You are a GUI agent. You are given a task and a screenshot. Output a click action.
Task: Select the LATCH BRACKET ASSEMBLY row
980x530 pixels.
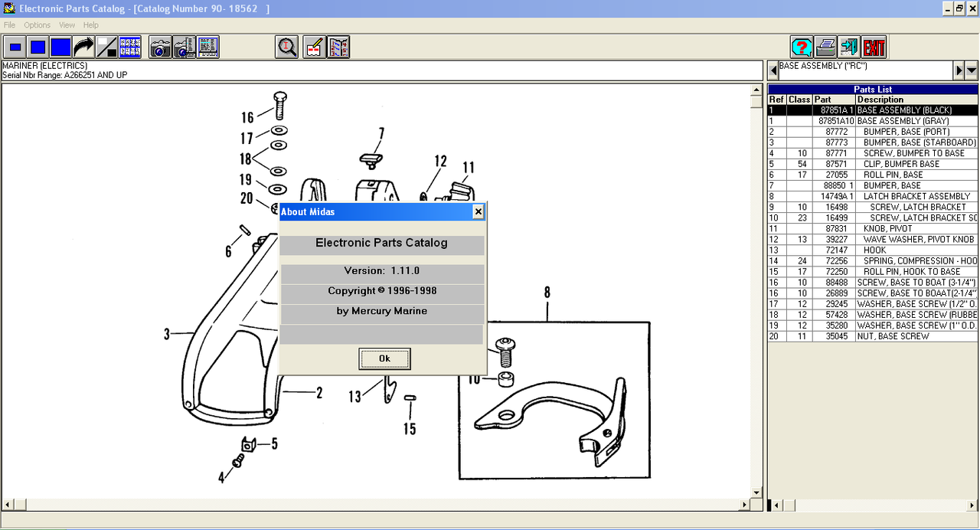pos(873,196)
